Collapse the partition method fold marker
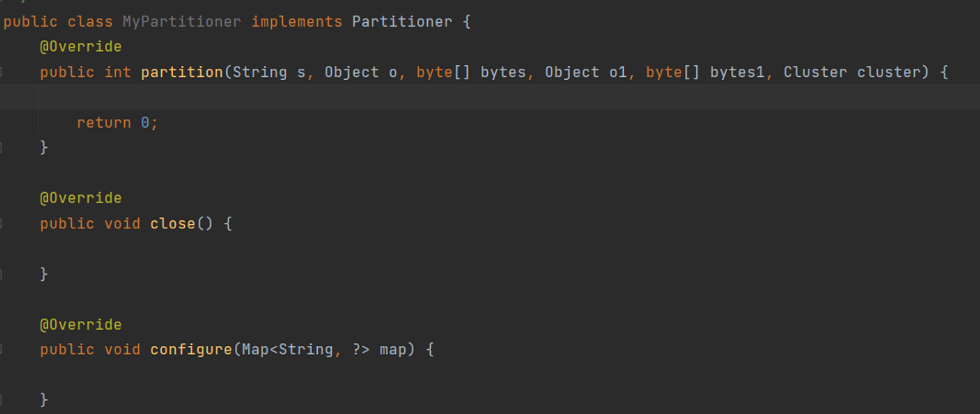980x414 pixels. click(x=1, y=72)
